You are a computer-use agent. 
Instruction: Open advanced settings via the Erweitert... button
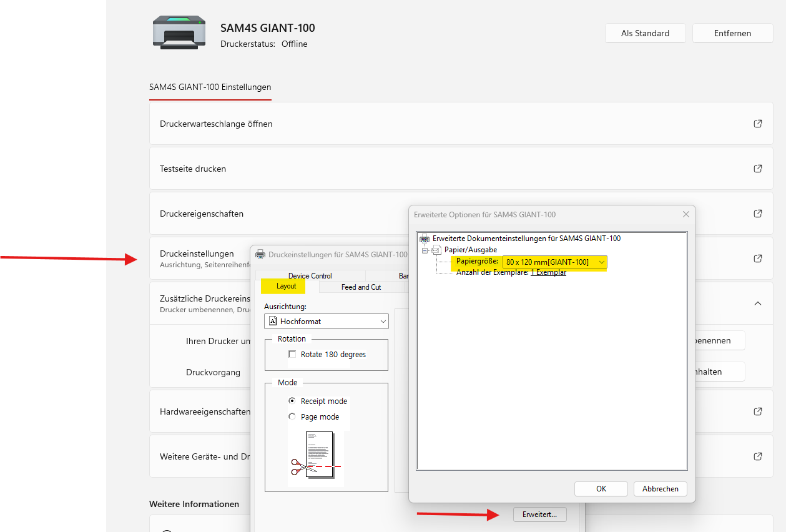[540, 515]
